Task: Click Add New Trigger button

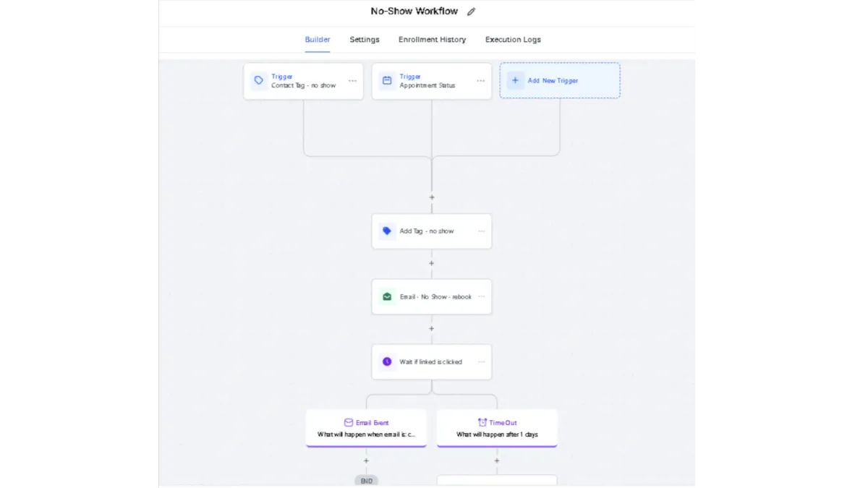Action: coord(560,81)
